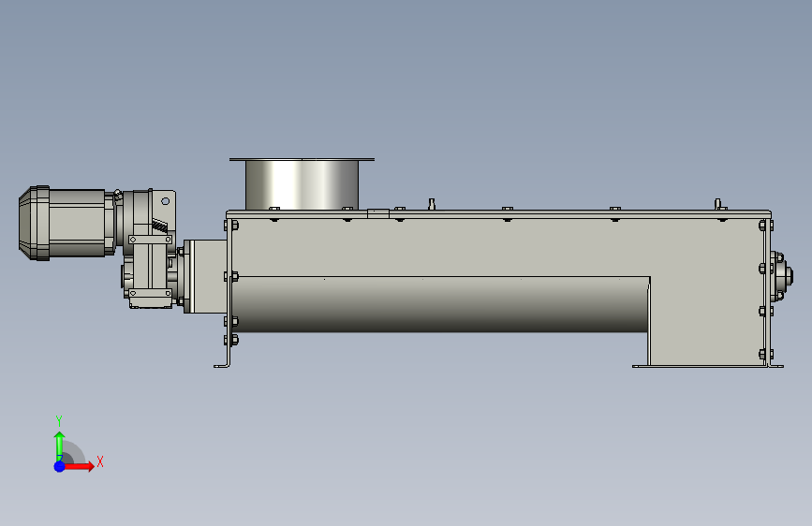This screenshot has height=526, width=812.
Task: Select the electric motor body in the model
Action: click(78, 223)
